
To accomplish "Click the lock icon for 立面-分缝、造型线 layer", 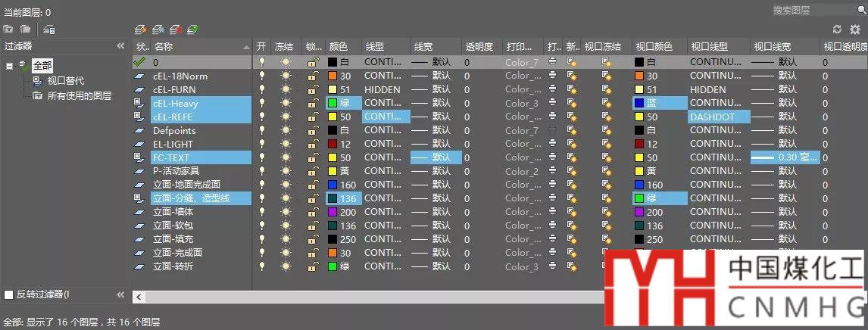I will [x=313, y=198].
